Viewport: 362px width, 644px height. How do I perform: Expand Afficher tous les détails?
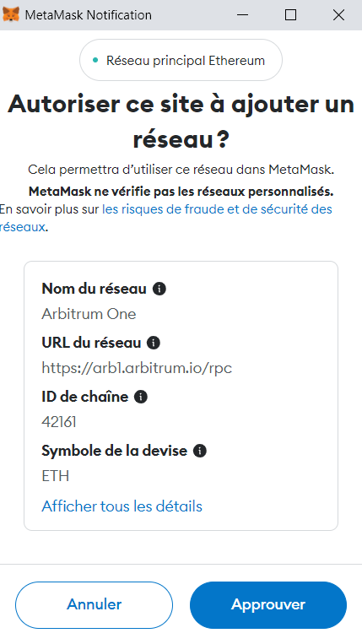pos(122,506)
